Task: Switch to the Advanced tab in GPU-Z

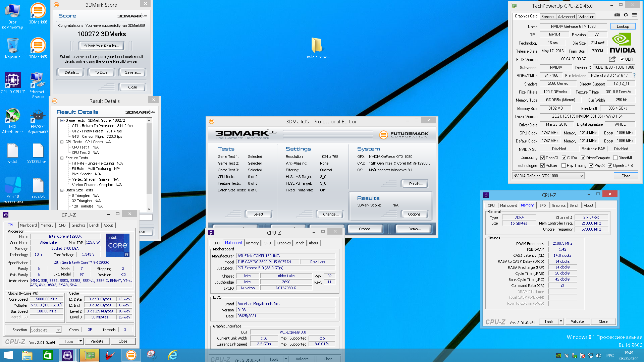Action: pyautogui.click(x=566, y=16)
